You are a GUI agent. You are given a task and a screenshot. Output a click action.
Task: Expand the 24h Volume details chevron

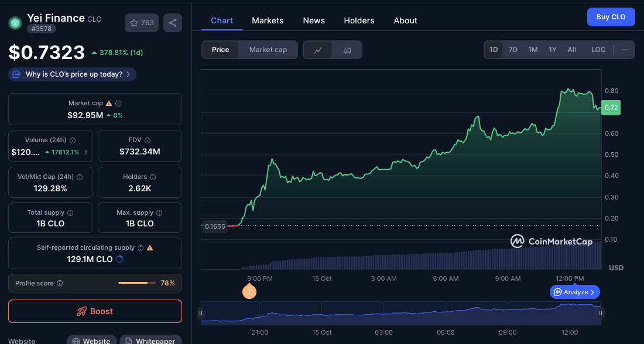[x=87, y=152]
